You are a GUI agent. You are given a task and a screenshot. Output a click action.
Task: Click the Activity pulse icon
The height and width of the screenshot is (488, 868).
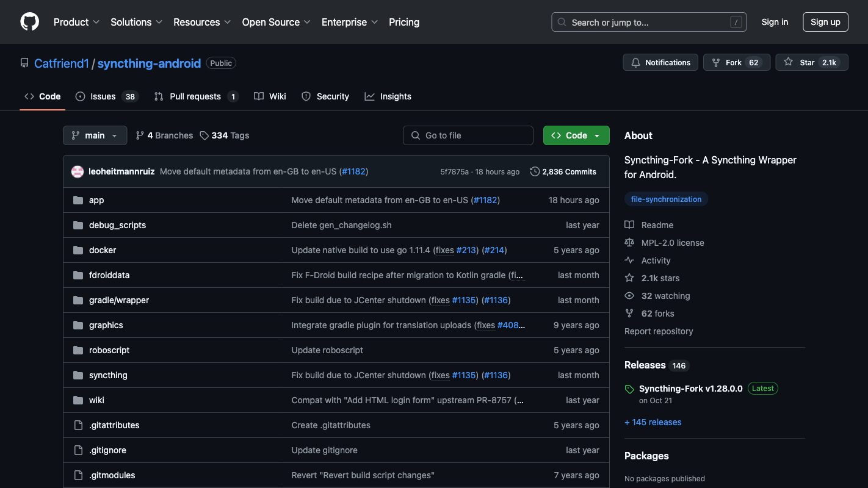(x=629, y=260)
